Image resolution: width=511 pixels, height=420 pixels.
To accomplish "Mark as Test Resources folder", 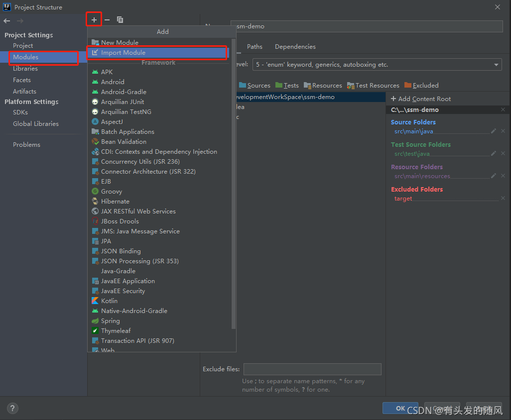I will 373,85.
